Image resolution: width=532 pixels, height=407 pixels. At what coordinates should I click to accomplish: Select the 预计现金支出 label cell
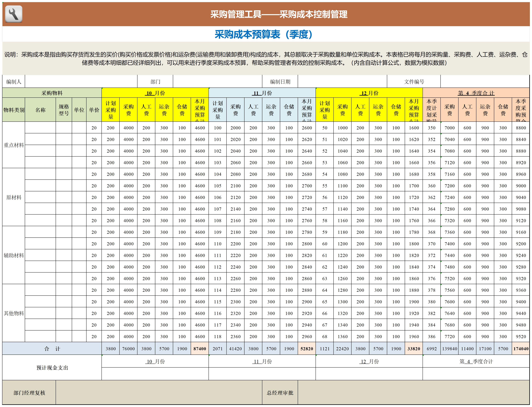click(x=52, y=367)
